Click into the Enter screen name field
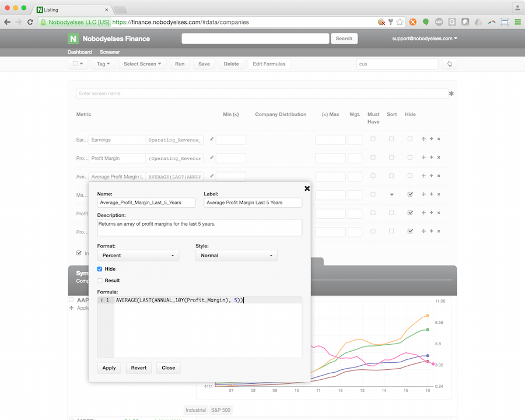Image resolution: width=525 pixels, height=420 pixels. (261, 93)
